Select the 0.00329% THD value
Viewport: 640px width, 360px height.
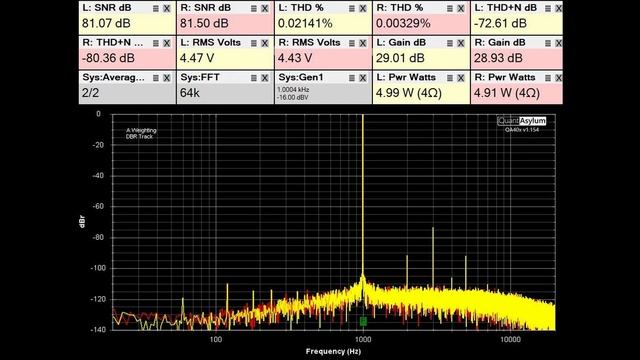[403, 23]
